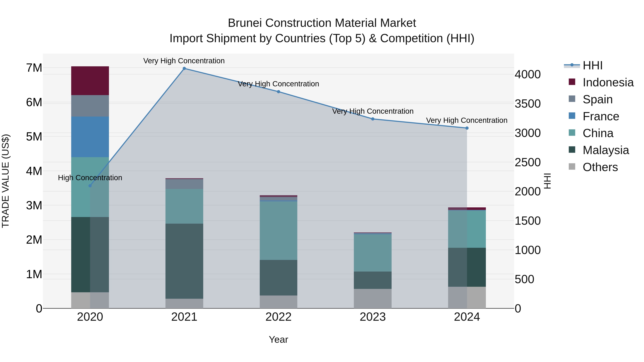Image resolution: width=644 pixels, height=362 pixels.
Task: Click the chart title 'Brunei Construction Material Market'
Action: (x=322, y=23)
